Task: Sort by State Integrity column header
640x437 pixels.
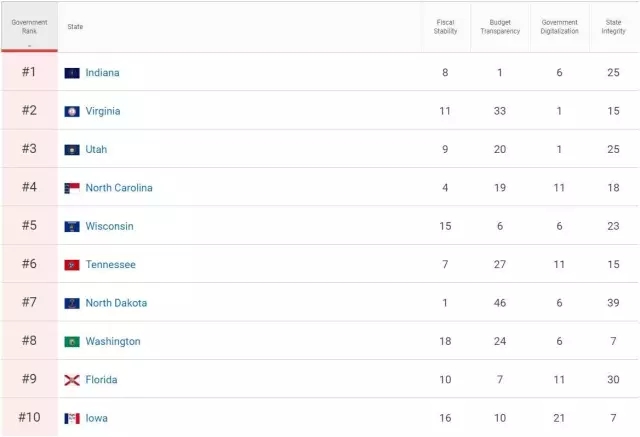Action: coord(613,26)
